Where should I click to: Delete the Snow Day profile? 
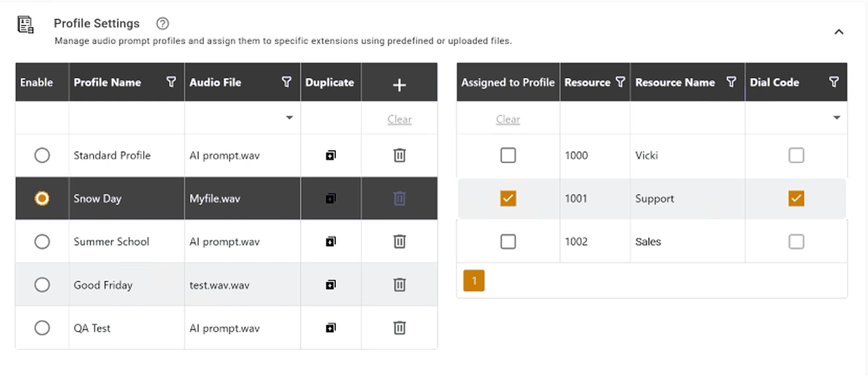pyautogui.click(x=399, y=198)
